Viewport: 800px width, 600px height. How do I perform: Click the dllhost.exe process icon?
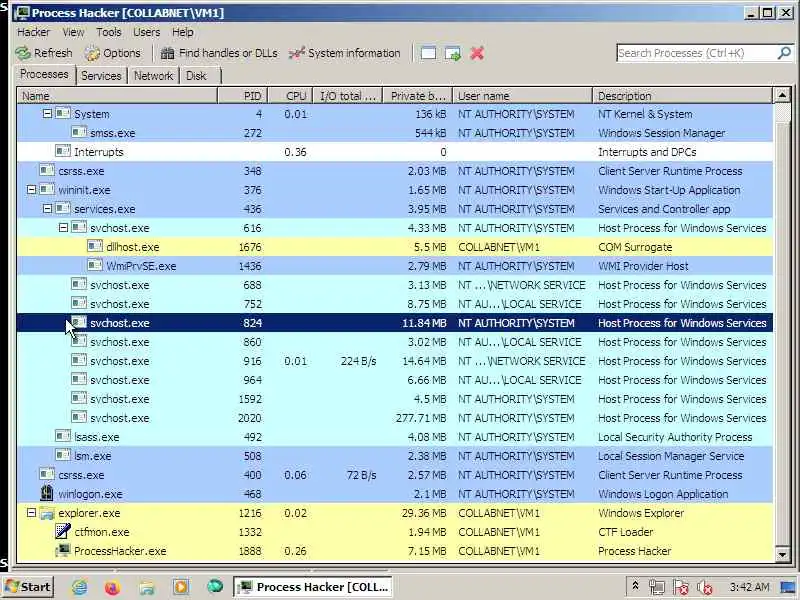95,246
